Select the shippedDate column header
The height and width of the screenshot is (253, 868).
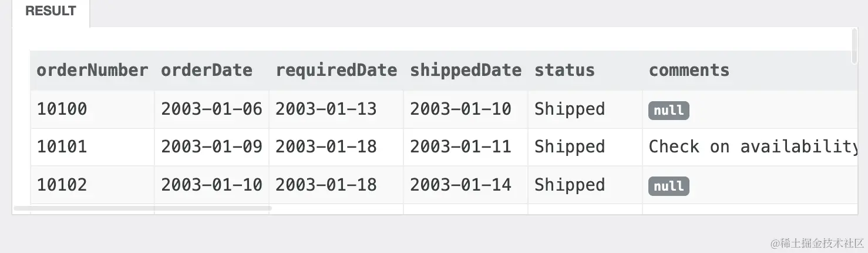click(x=466, y=71)
